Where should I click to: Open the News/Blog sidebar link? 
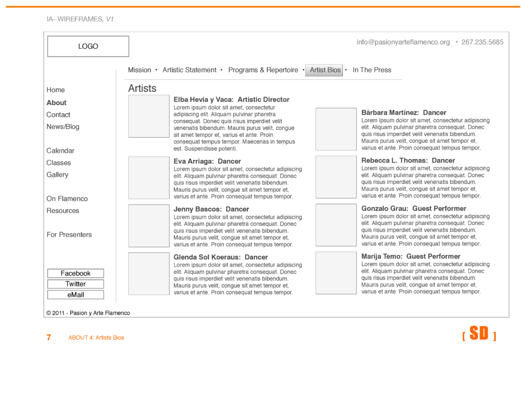tap(63, 127)
